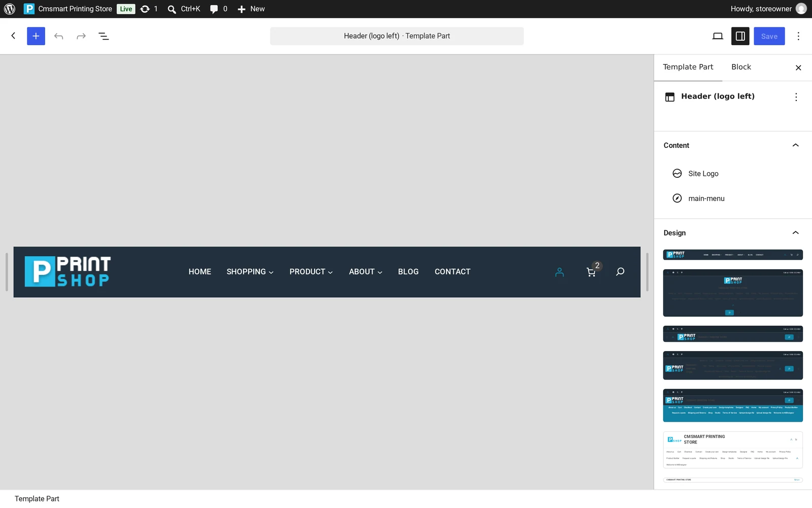Toggle the block inserter plus button
812x508 pixels.
pos(36,36)
